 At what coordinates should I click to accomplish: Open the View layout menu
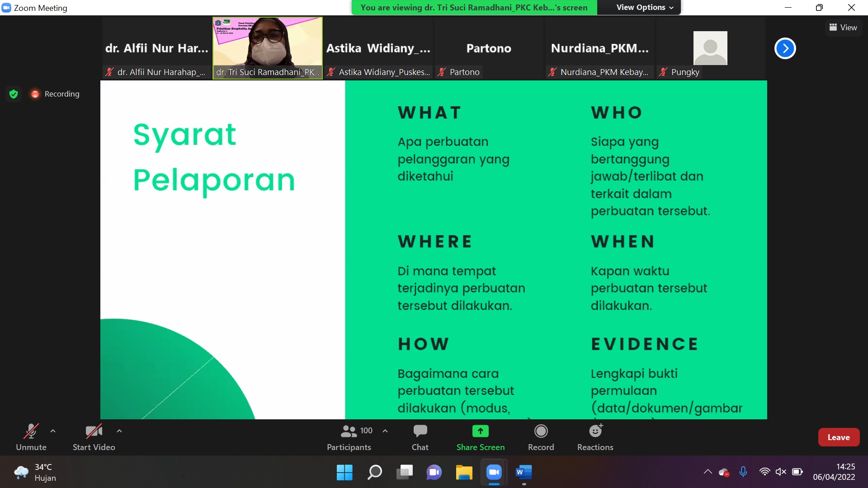(843, 28)
